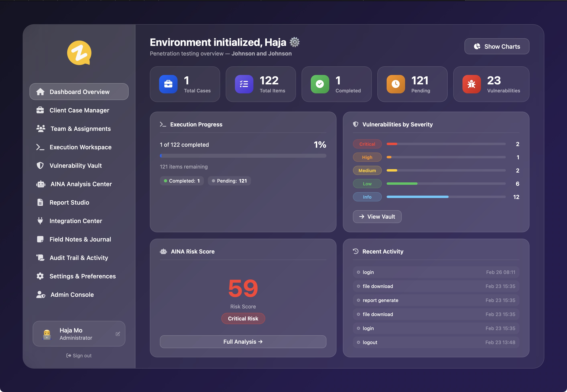The image size is (567, 392).
Task: Click the gear icon beside the Haja greeting
Action: click(x=294, y=42)
